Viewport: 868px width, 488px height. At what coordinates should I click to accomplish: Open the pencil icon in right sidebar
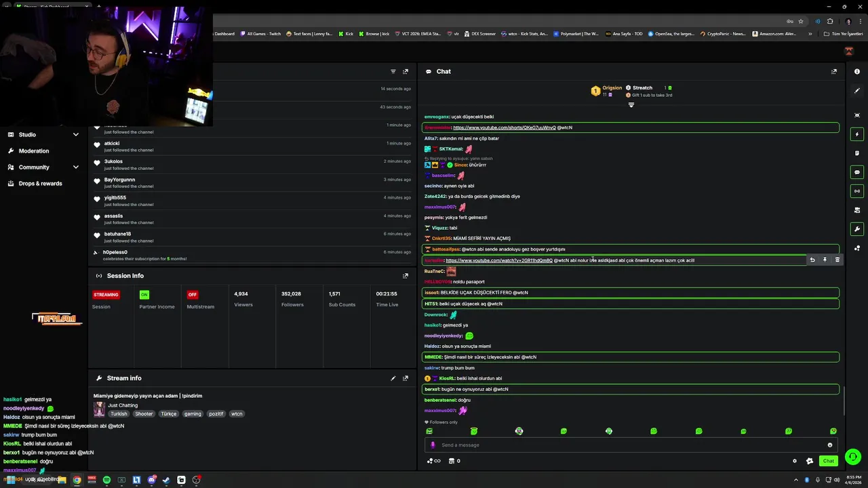pos(857,90)
